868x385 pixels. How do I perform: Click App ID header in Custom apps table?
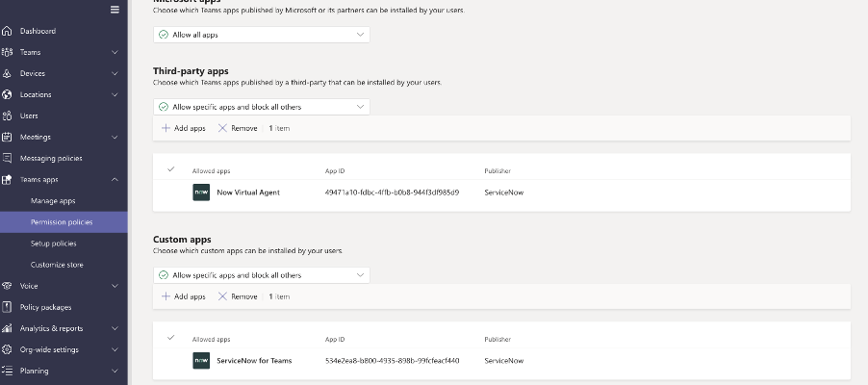coord(335,340)
